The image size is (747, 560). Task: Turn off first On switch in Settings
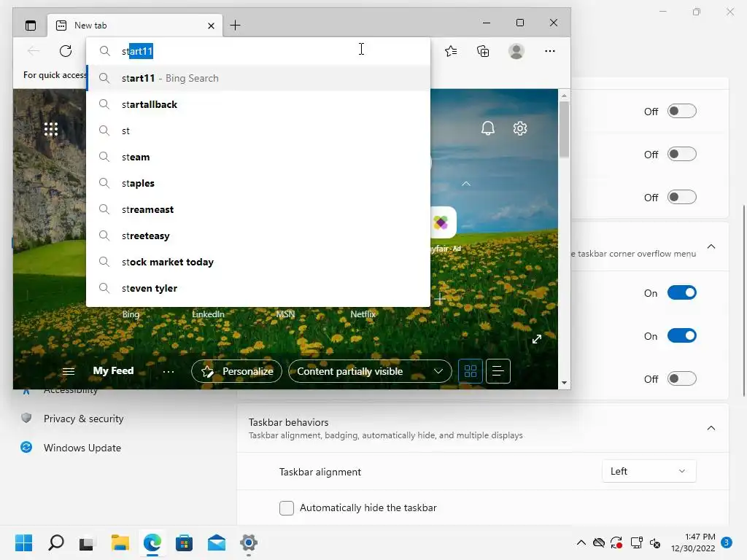pos(682,292)
